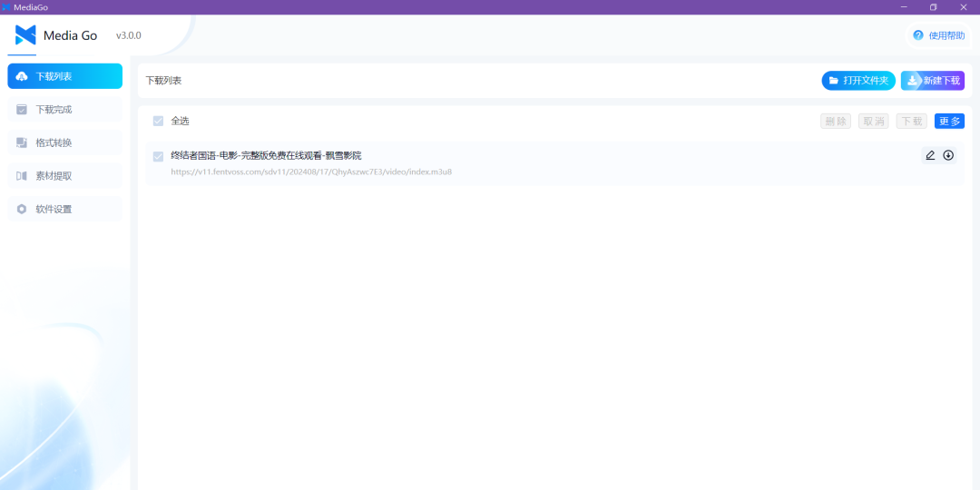Click the cloud icon beside 下载列表
Viewport: 980px width, 490px height.
click(x=22, y=76)
